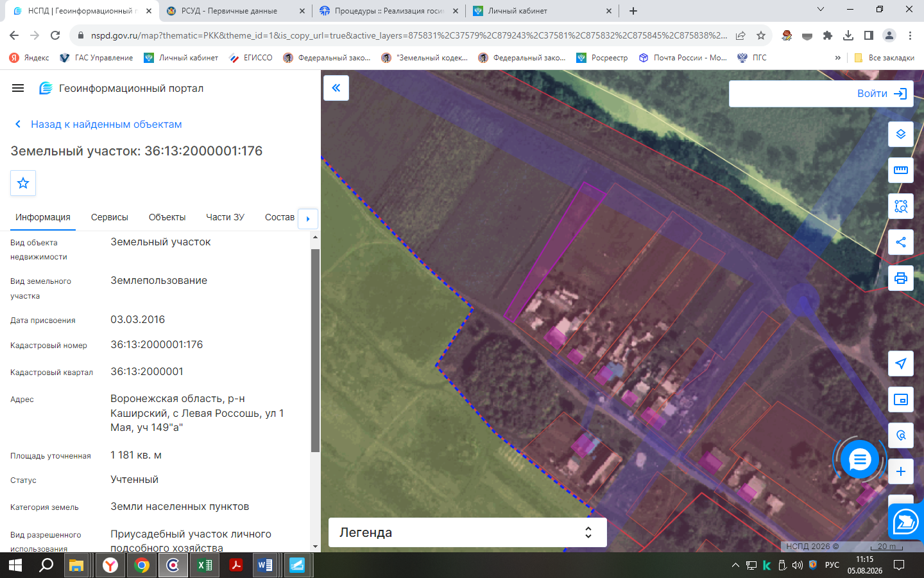Switch to Информация tab
This screenshot has height=578, width=924.
click(x=43, y=217)
